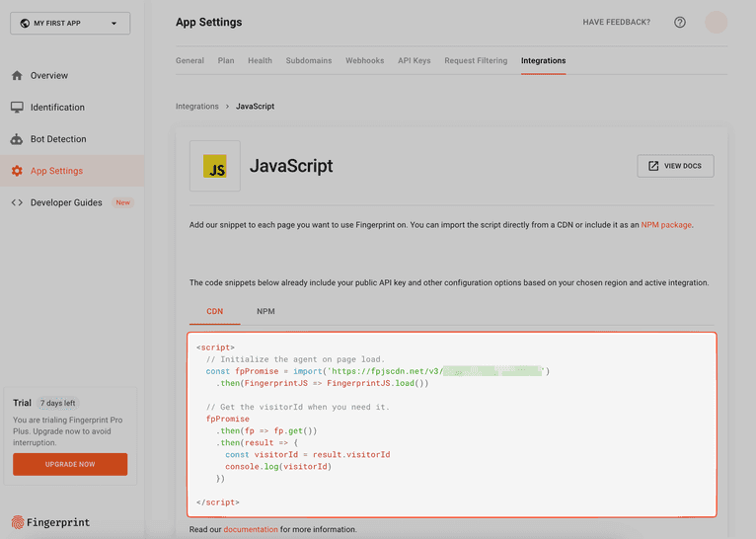The height and width of the screenshot is (539, 756).
Task: Click the Fingerprint logo at bottom left
Action: click(x=49, y=522)
